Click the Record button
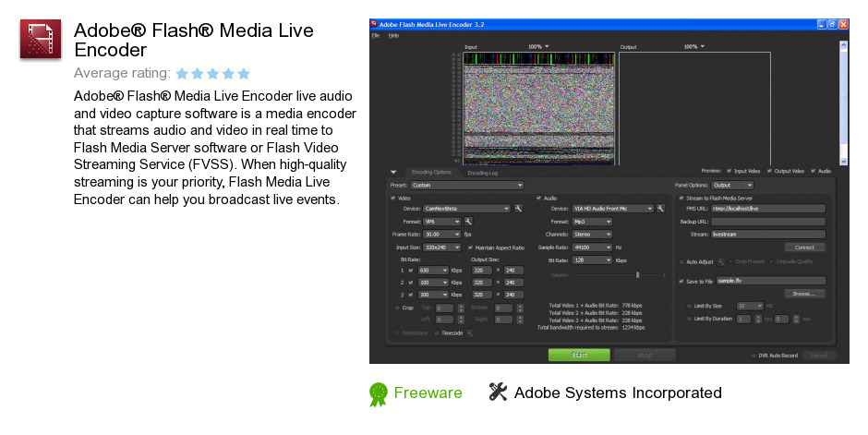The height and width of the screenshot is (435, 868). (819, 356)
